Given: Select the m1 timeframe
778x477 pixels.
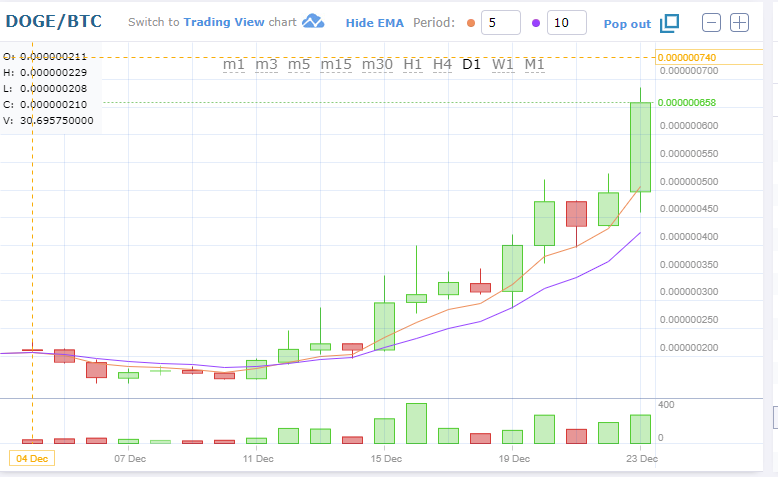Looking at the screenshot, I should (x=234, y=65).
